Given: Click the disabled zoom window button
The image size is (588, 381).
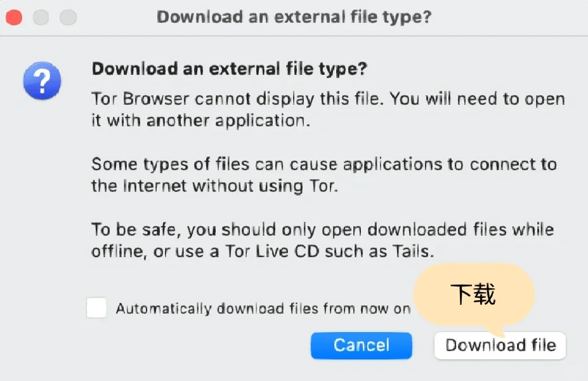Looking at the screenshot, I should pyautogui.click(x=69, y=17).
